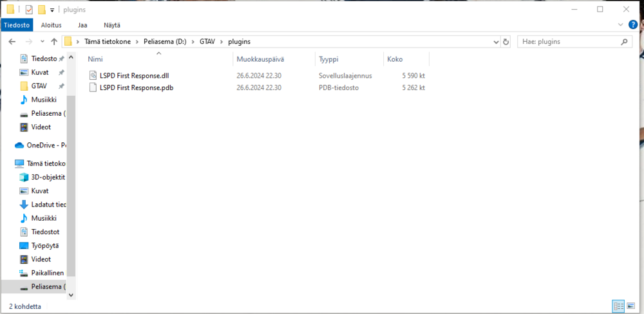Click the Properties quick access icon with checkmark
Image resolution: width=644 pixels, height=314 pixels.
click(x=29, y=10)
